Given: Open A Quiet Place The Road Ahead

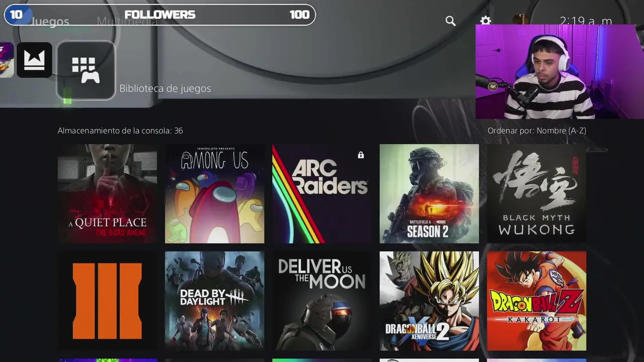Looking at the screenshot, I should pyautogui.click(x=107, y=194).
